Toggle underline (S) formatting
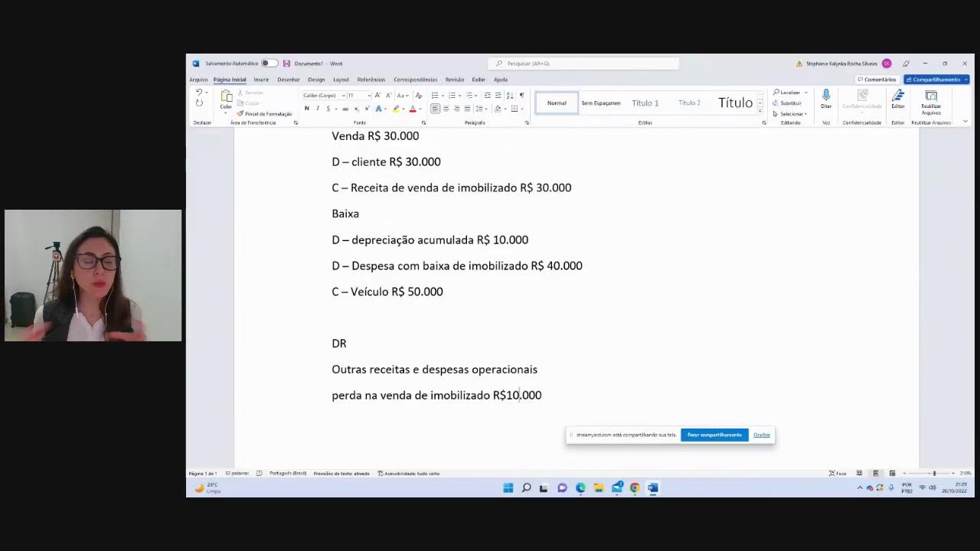Viewport: 980px width, 551px height. point(328,109)
